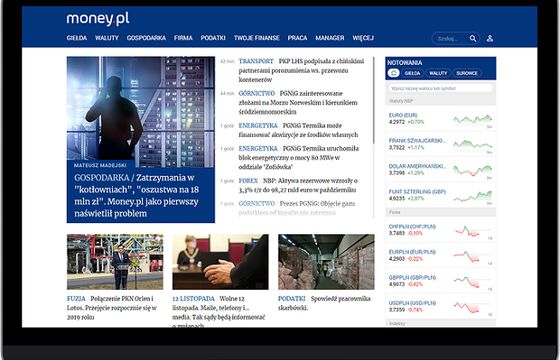
Task: Open the 12 LISTOPADA article headline
Action: (219, 311)
